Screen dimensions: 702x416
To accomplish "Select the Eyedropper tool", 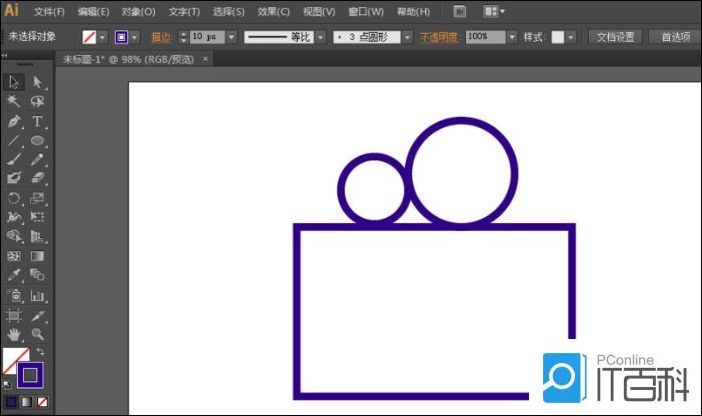I will (x=14, y=275).
